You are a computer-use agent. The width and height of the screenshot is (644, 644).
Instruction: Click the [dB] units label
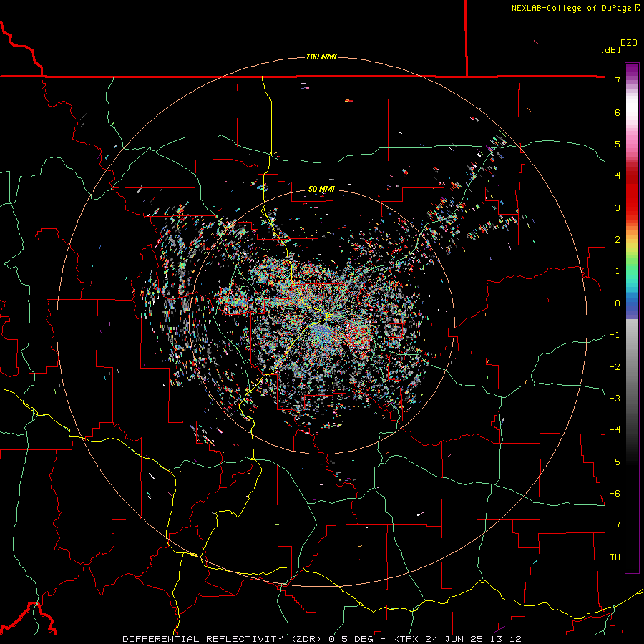611,49
